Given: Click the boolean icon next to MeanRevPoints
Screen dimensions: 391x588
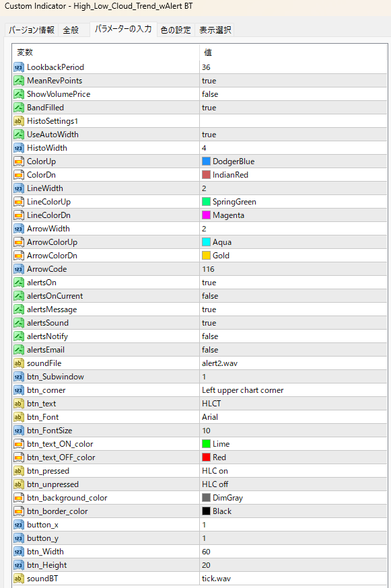Looking at the screenshot, I should pyautogui.click(x=18, y=81).
